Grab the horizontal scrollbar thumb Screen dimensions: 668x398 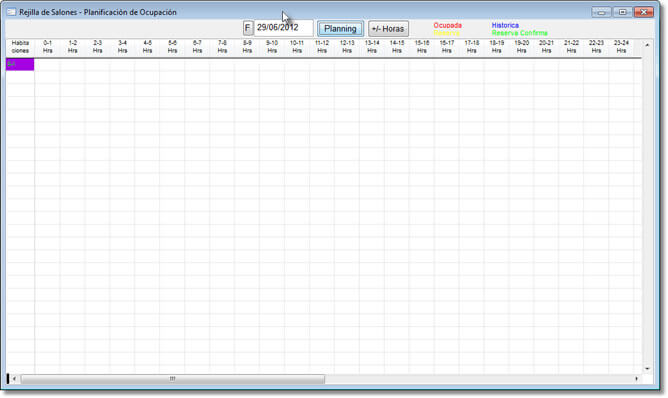click(173, 378)
